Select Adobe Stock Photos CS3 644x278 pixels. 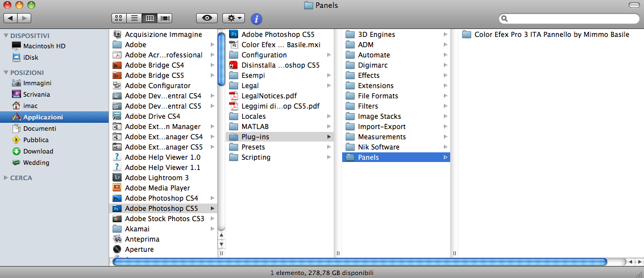point(163,218)
